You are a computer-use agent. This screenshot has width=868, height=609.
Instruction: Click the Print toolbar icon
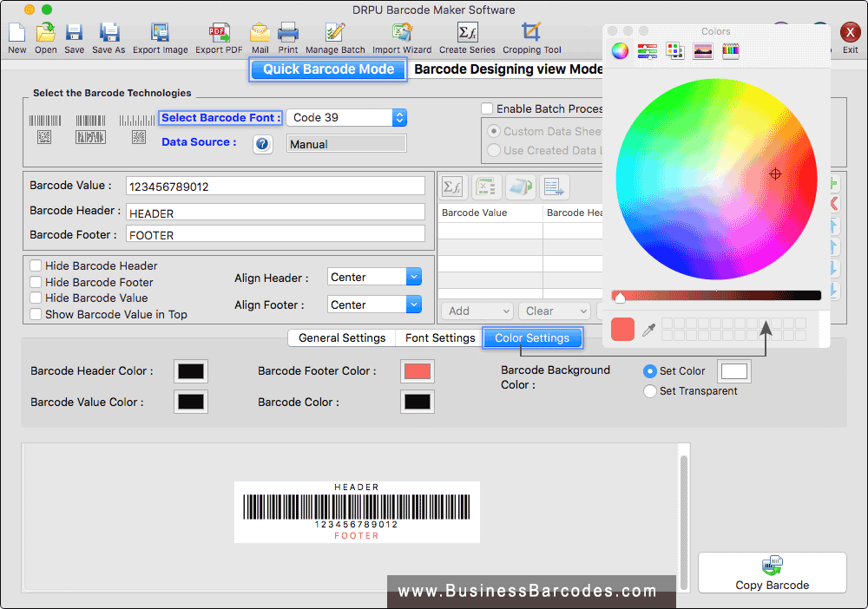288,33
